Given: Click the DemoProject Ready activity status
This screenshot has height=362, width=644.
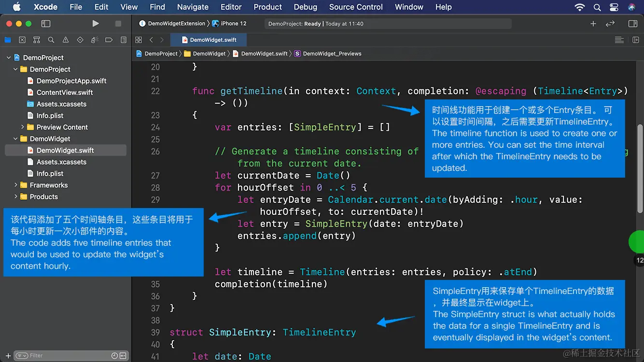Looking at the screenshot, I should (x=388, y=24).
